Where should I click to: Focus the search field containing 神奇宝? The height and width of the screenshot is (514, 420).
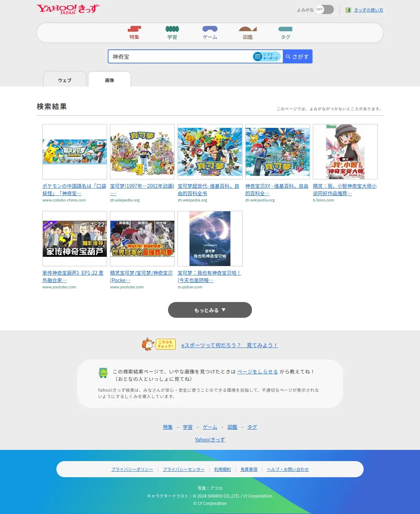[x=180, y=56]
